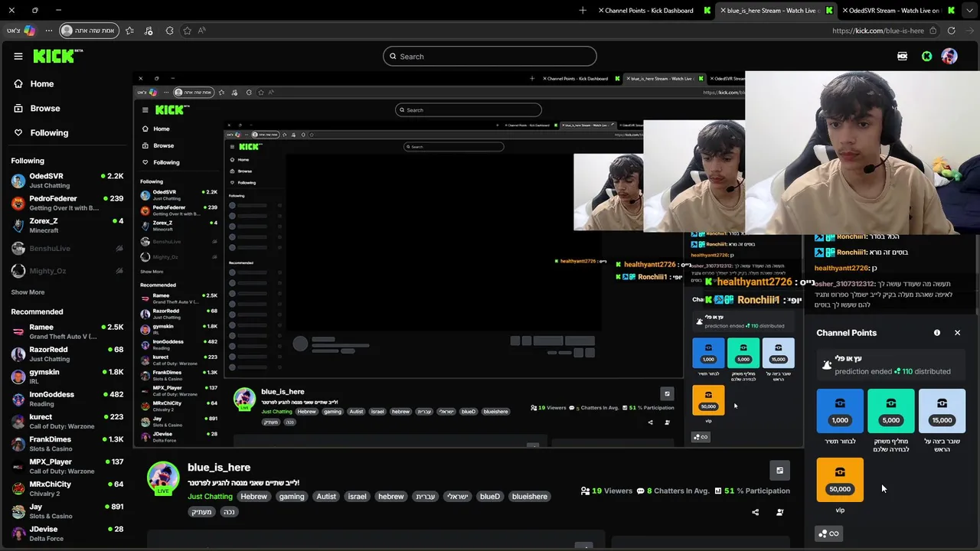980x551 pixels.
Task: Close the Channel Points panel
Action: (x=957, y=333)
